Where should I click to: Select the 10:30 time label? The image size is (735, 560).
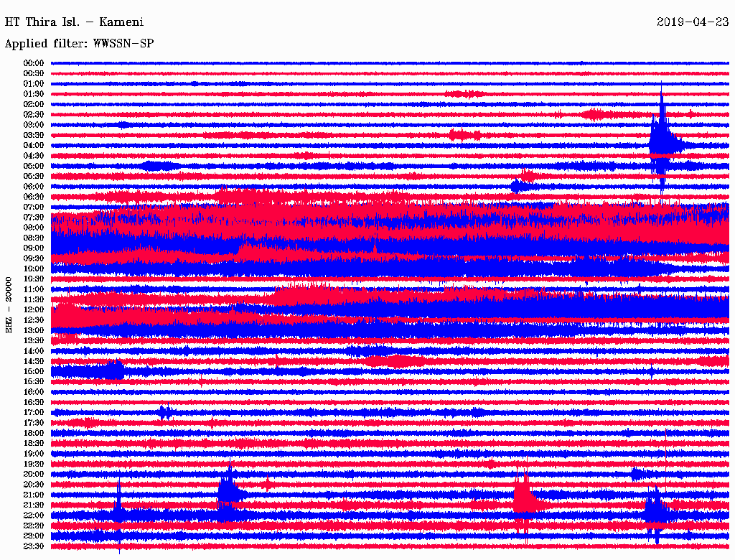34,279
